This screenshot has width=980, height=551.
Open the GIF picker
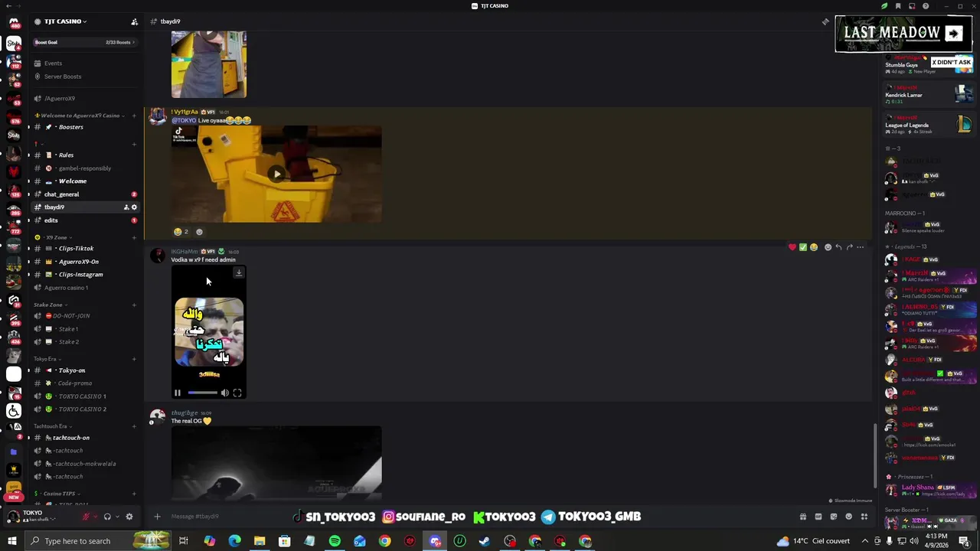[818, 517]
